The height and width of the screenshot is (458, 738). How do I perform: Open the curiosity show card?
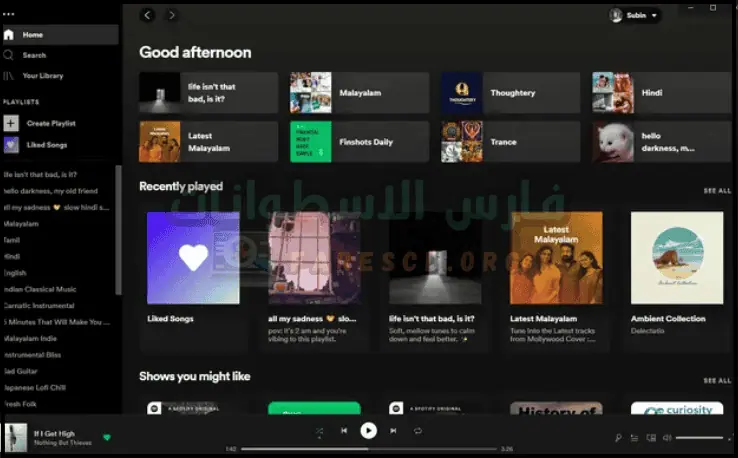point(677,408)
